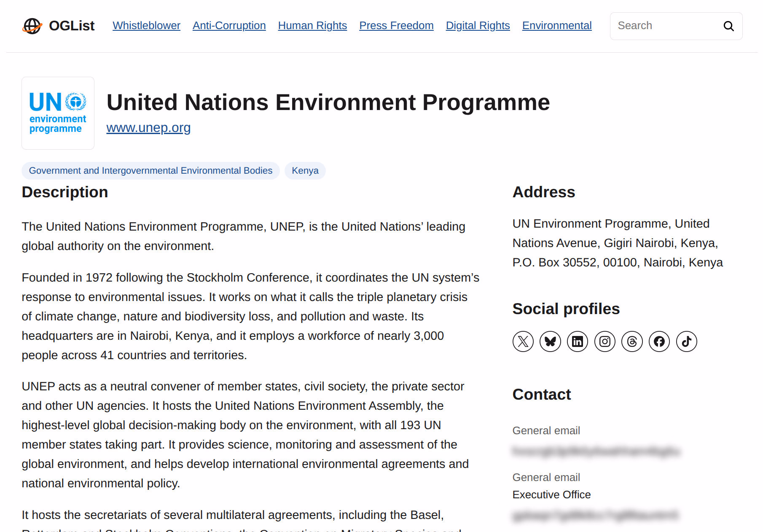Open the Threads social profile

[x=632, y=341]
